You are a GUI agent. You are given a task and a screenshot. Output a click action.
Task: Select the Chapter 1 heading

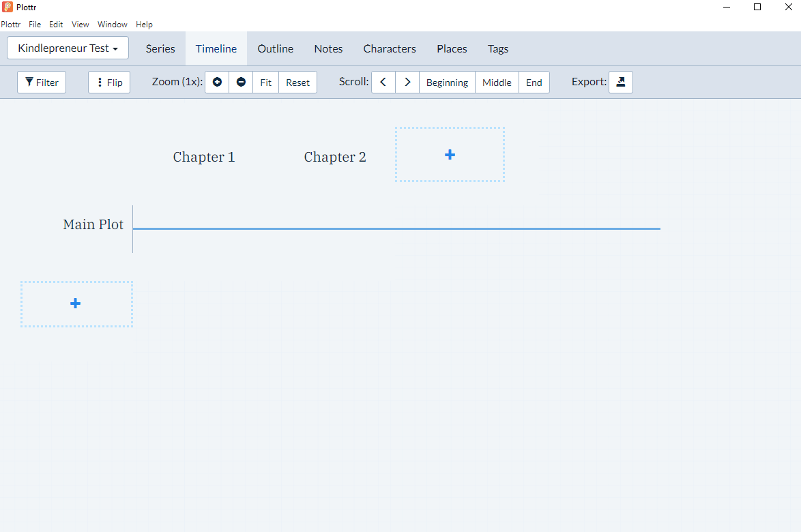[x=203, y=156]
